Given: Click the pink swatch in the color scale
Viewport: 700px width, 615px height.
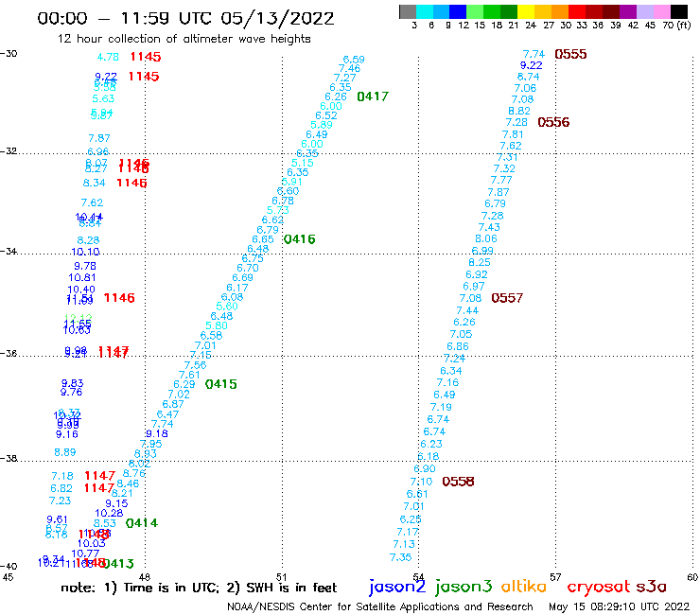Looking at the screenshot, I should pos(661,11).
